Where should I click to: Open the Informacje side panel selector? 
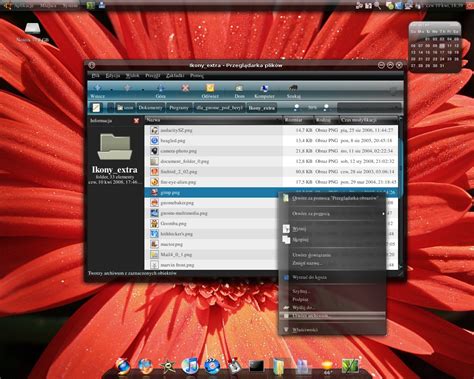[x=101, y=121]
